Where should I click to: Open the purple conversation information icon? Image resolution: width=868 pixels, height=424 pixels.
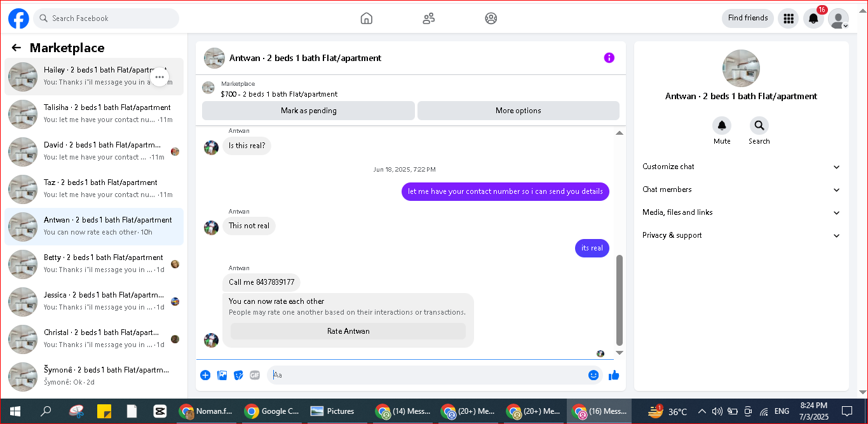609,58
